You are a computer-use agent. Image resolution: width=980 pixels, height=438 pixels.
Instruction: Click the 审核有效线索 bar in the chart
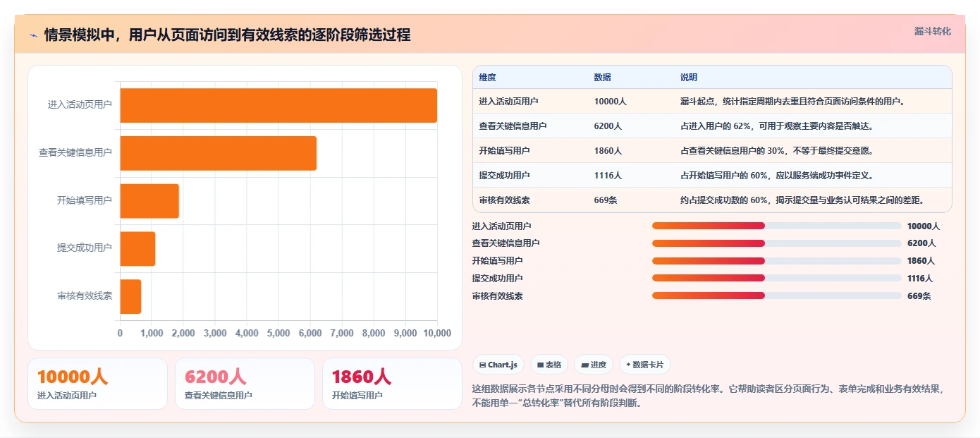(x=130, y=296)
